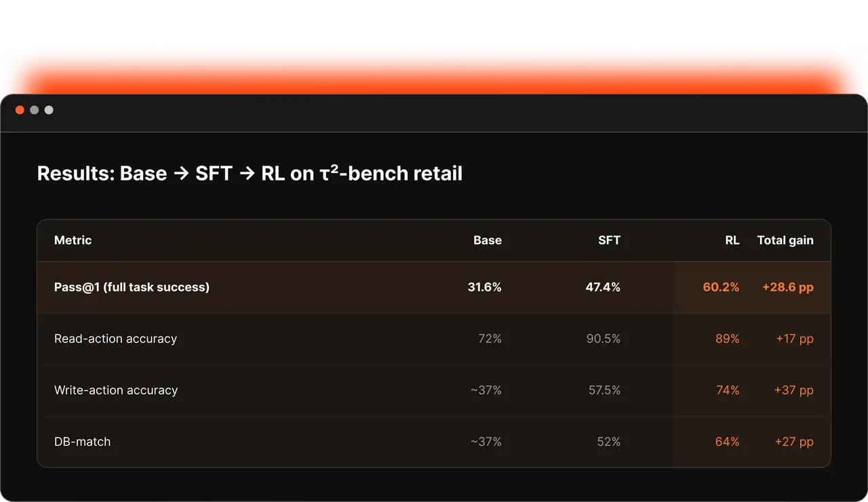Image resolution: width=868 pixels, height=502 pixels.
Task: Click the 74% RL write-action value
Action: [728, 390]
